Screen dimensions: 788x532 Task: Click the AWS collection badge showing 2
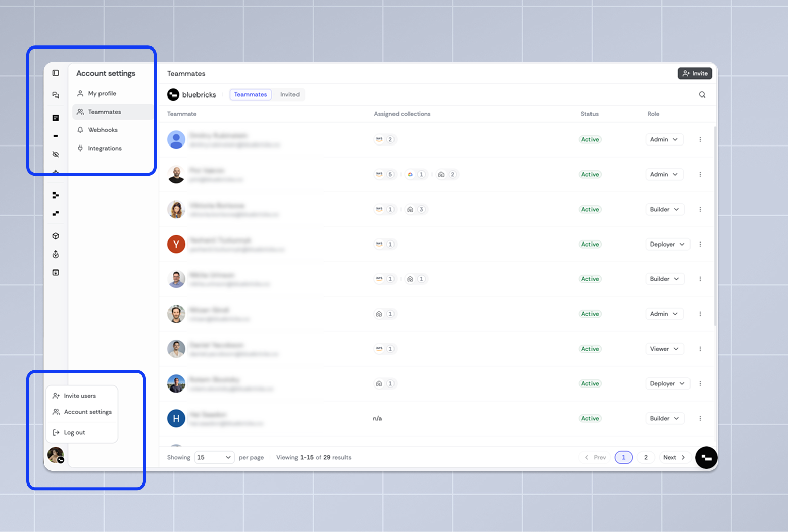(x=385, y=139)
